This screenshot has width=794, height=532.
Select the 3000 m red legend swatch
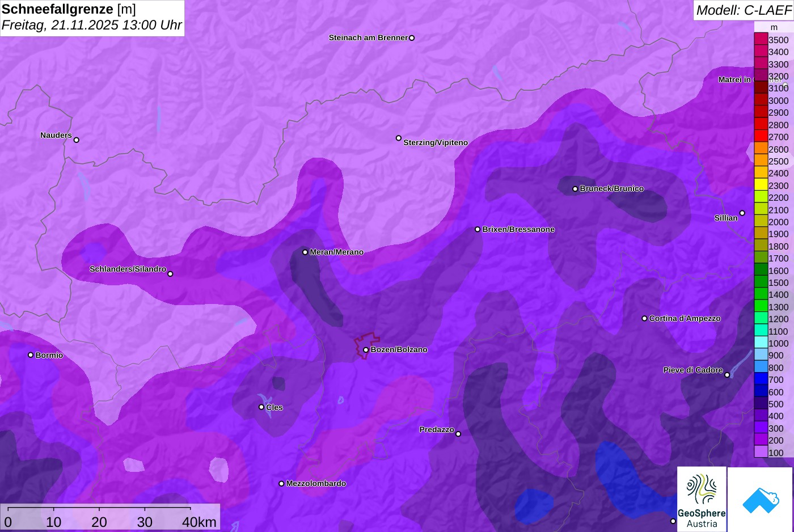point(761,100)
